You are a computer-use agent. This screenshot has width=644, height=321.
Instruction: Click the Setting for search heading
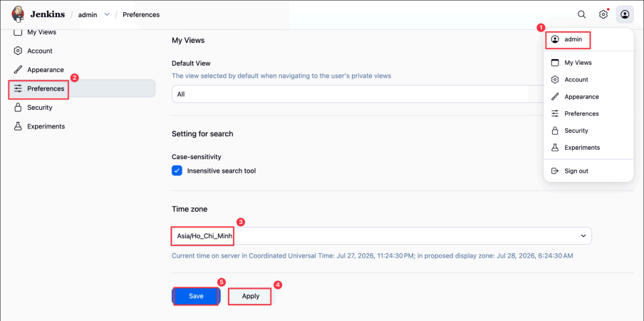click(x=202, y=133)
